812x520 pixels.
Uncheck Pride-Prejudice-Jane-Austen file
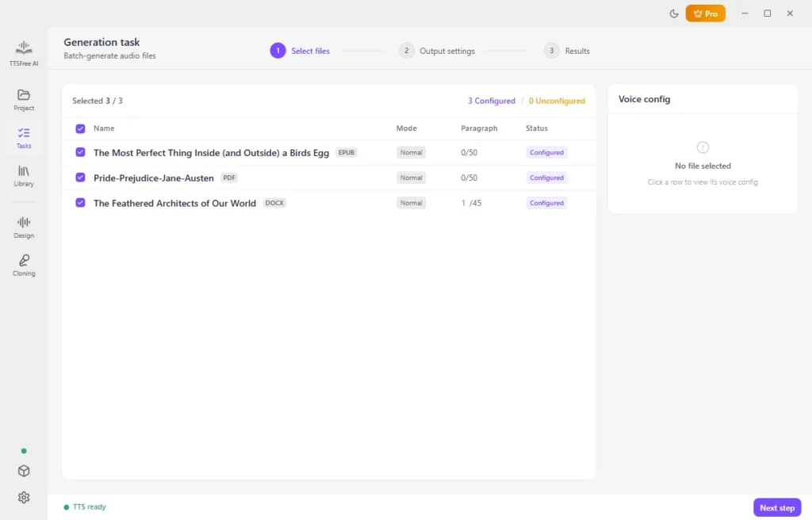(80, 177)
